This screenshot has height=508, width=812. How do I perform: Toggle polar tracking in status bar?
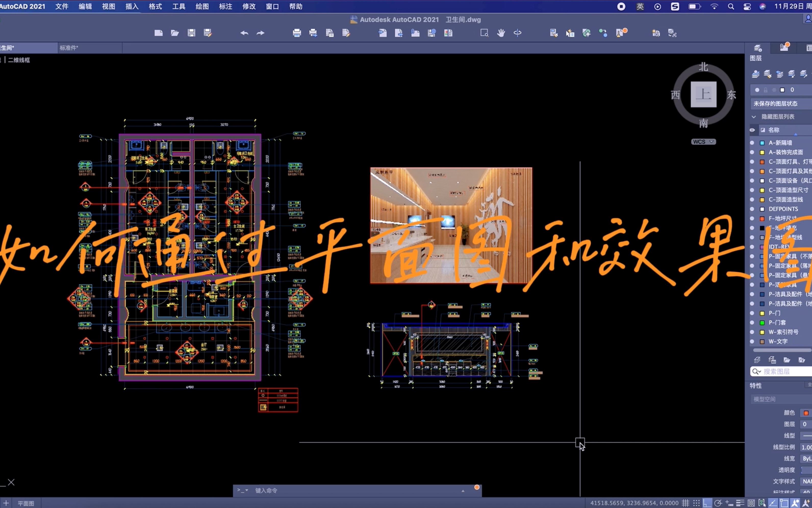(718, 503)
